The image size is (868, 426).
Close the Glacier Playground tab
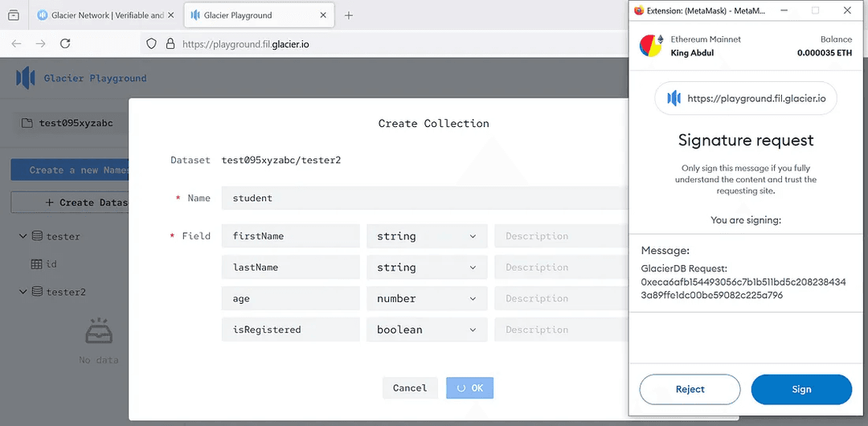tap(324, 15)
